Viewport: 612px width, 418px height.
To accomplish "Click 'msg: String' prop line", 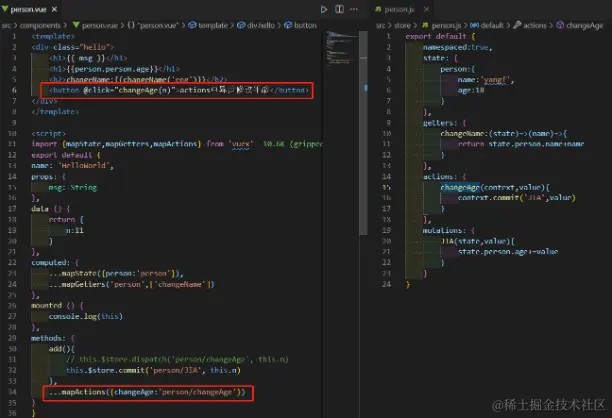I will tap(73, 187).
